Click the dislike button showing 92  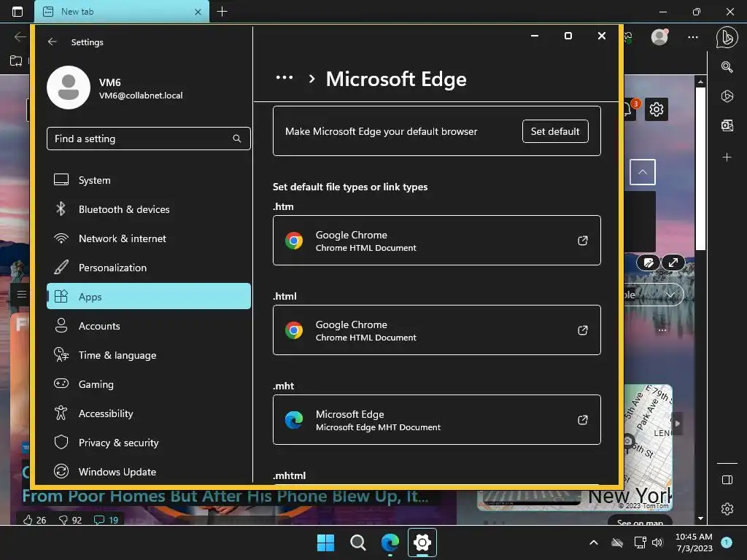coord(70,520)
